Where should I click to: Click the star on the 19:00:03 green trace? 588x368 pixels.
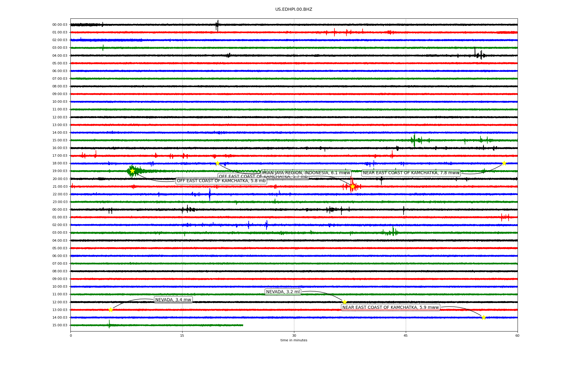pyautogui.click(x=132, y=171)
